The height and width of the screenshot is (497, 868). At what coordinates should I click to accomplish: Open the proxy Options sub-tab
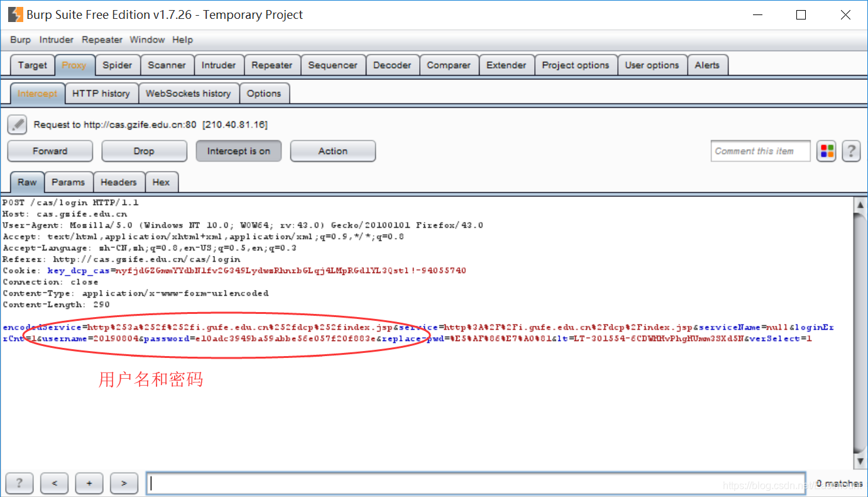coord(264,93)
